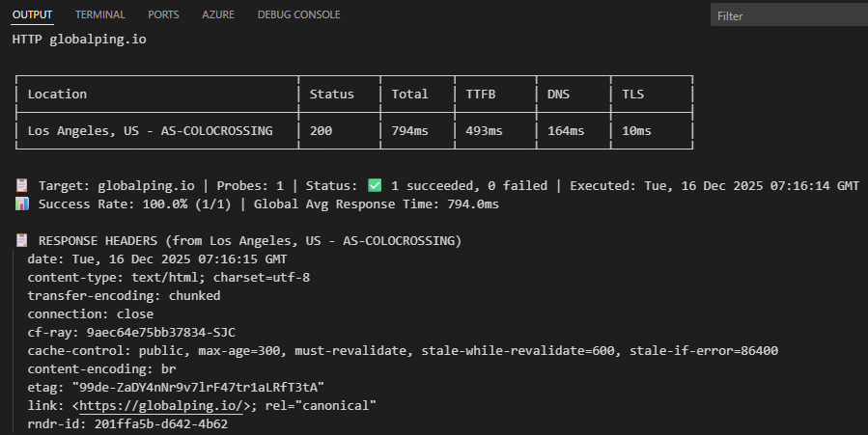Click the Location column header
The image size is (868, 435).
[58, 94]
